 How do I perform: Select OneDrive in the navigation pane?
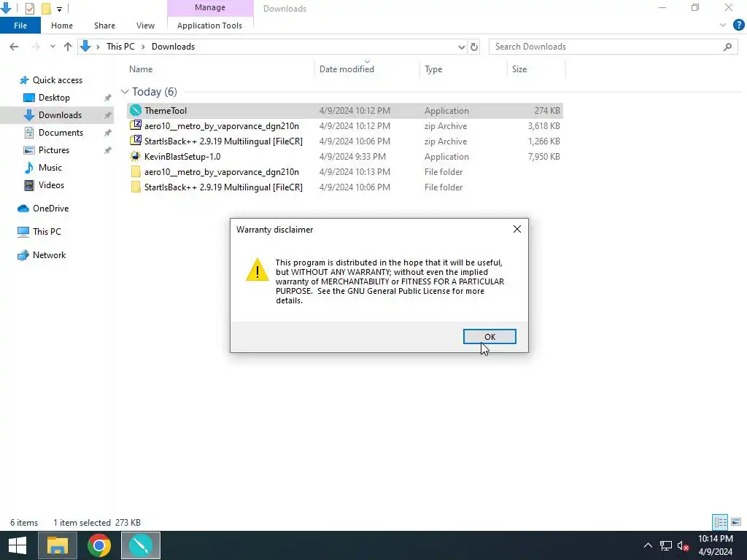pyautogui.click(x=50, y=209)
